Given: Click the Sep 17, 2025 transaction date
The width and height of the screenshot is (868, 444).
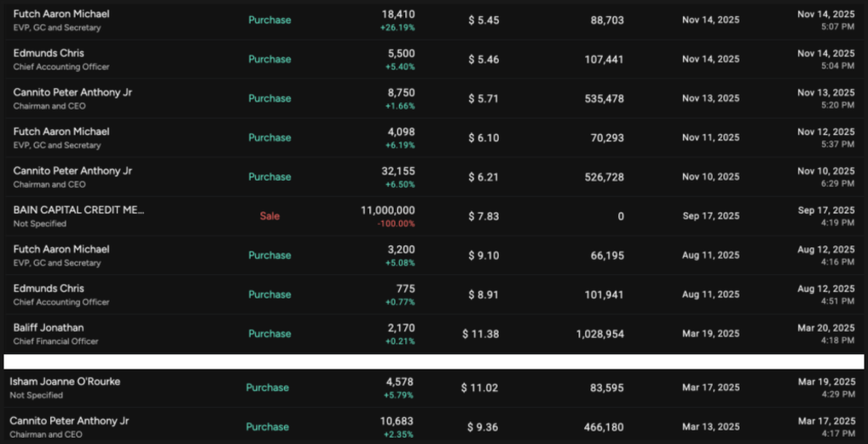Looking at the screenshot, I should tap(711, 216).
